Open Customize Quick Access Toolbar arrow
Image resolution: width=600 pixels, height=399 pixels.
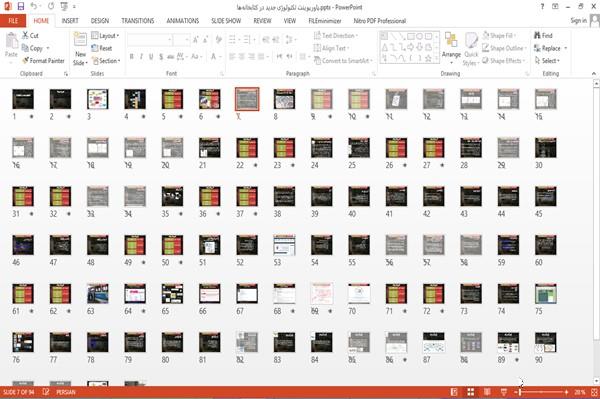pos(74,7)
